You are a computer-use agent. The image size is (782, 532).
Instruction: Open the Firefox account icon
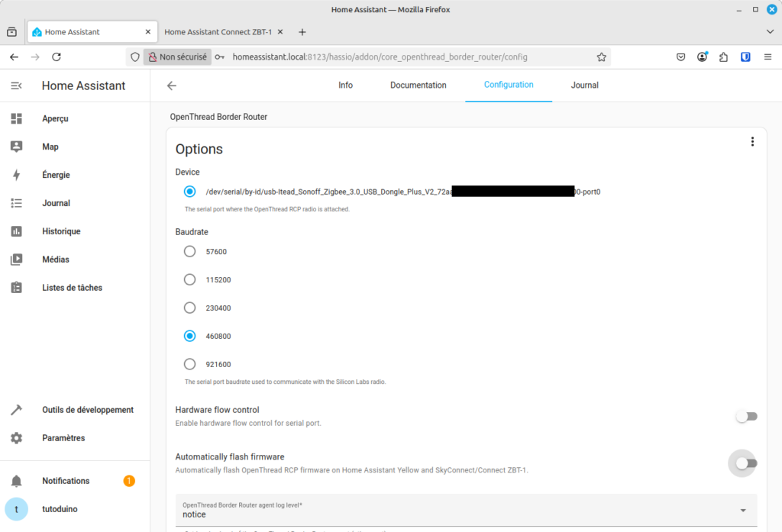[703, 56]
